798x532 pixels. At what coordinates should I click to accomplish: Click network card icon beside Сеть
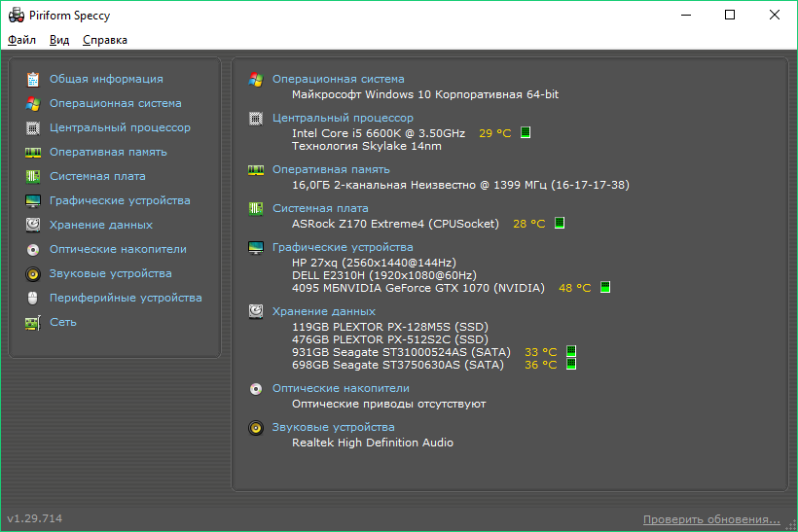pyautogui.click(x=33, y=323)
